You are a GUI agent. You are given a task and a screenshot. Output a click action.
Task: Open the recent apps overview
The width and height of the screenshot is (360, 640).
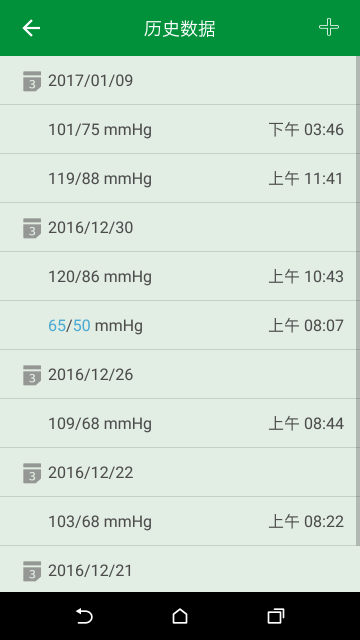click(276, 616)
